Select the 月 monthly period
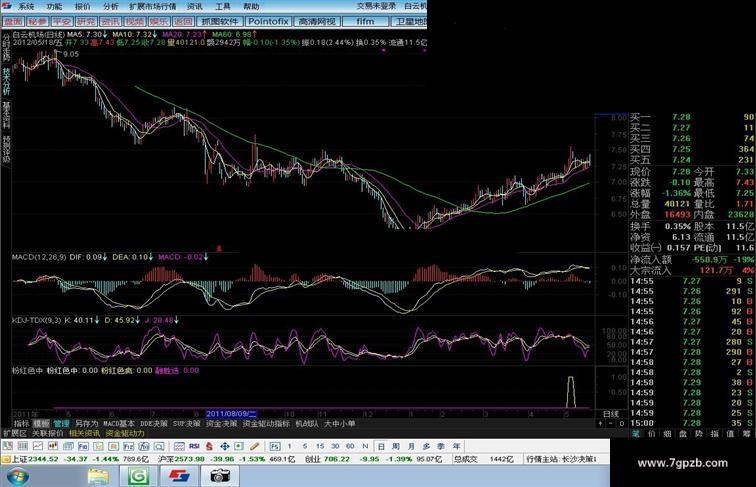This screenshot has height=487, width=756. click(x=411, y=446)
